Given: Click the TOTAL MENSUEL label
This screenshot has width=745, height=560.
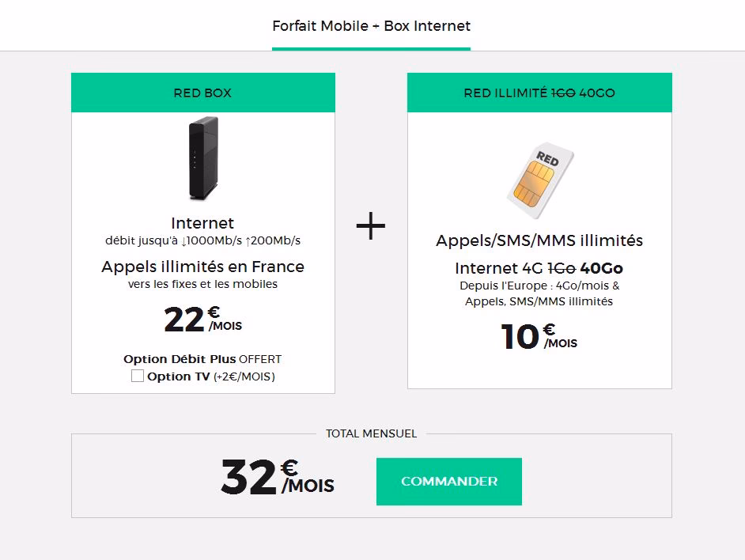Looking at the screenshot, I should 371,433.
